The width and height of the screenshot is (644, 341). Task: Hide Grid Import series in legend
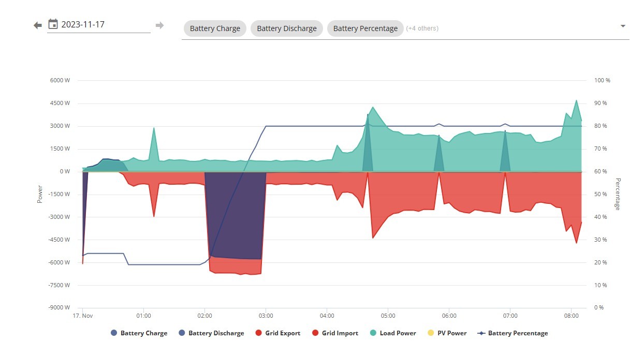coord(335,333)
